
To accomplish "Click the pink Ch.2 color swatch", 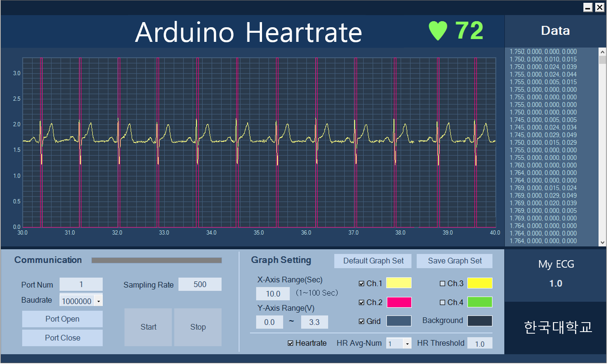I will tap(399, 302).
